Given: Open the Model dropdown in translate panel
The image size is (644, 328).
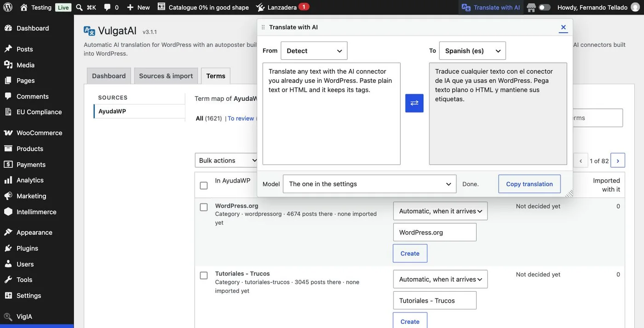Looking at the screenshot, I should (370, 184).
